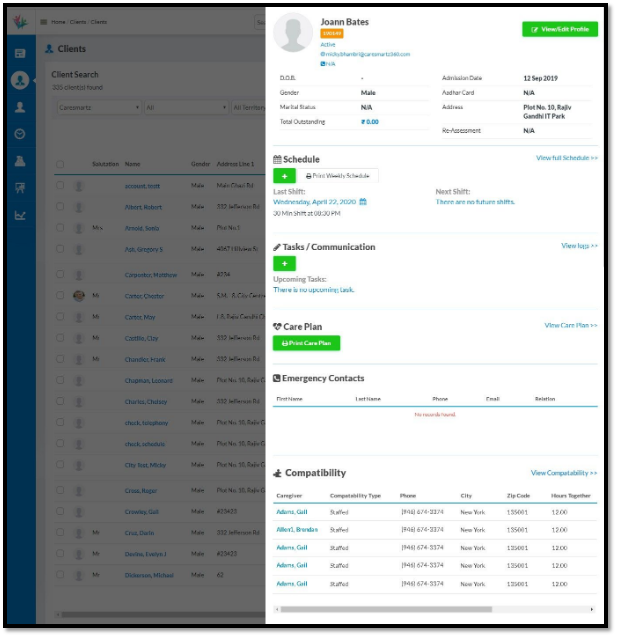Image resolution: width=617 pixels, height=637 pixels.
Task: Open the reports chart icon in sidebar
Action: pos(20,215)
